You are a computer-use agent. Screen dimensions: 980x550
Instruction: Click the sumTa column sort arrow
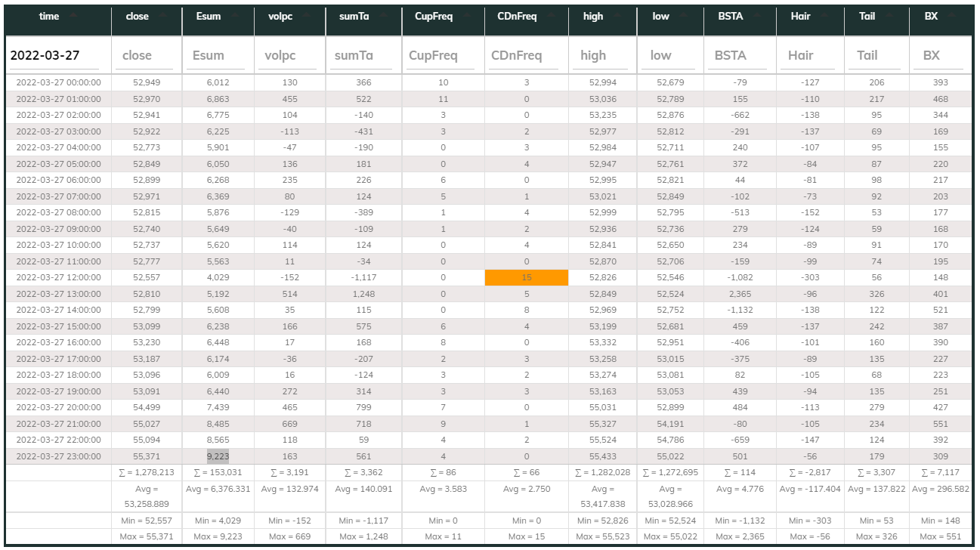tap(383, 15)
